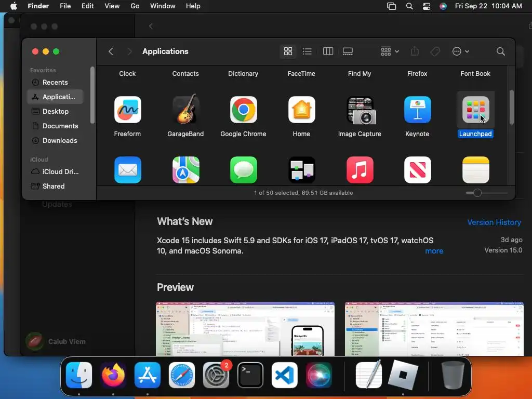Select the Keynote app icon
Image resolution: width=532 pixels, height=399 pixels.
[x=417, y=110]
